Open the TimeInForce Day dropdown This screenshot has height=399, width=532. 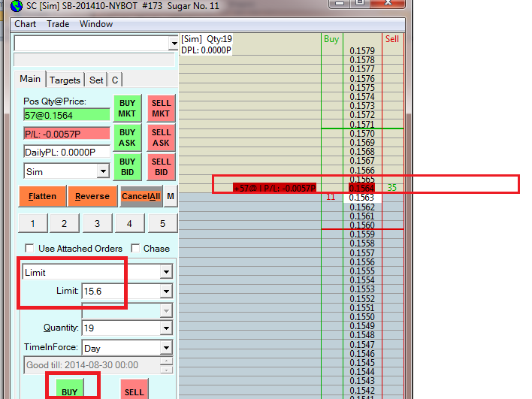click(x=166, y=347)
